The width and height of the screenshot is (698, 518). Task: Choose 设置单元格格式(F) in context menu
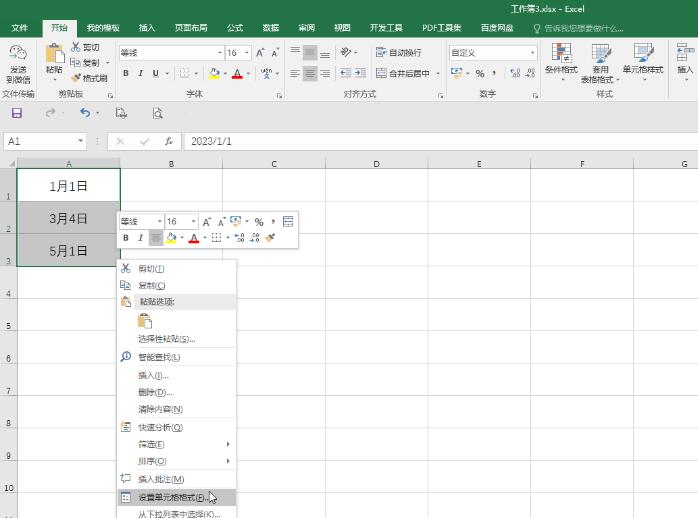[x=176, y=498]
